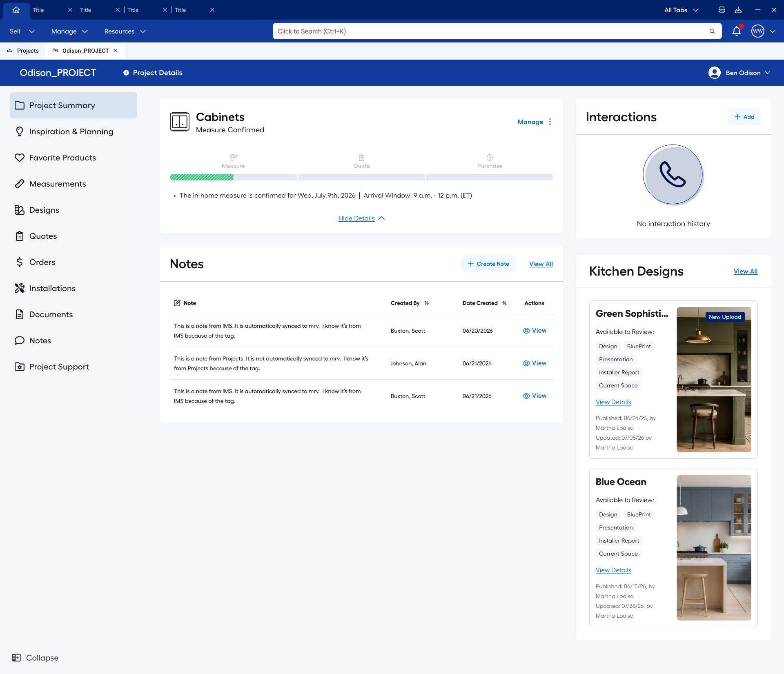Click the Measure progress bar segment
784x674 pixels.
coord(233,177)
